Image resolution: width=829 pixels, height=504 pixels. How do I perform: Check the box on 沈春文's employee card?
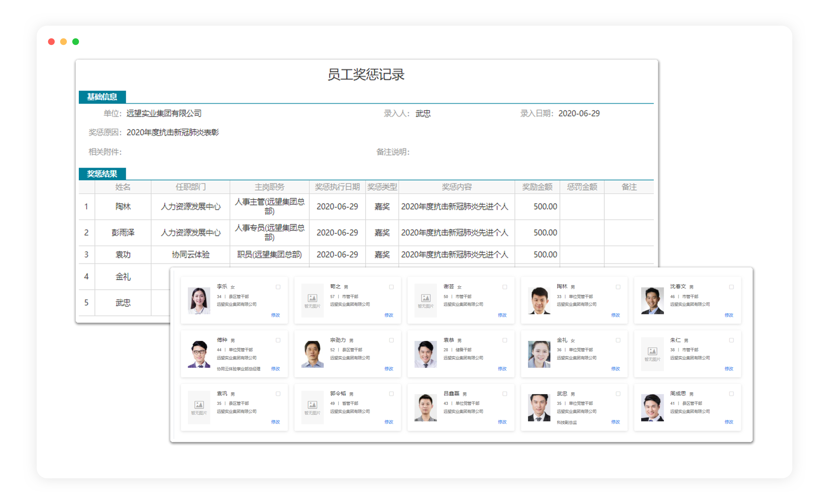(731, 287)
